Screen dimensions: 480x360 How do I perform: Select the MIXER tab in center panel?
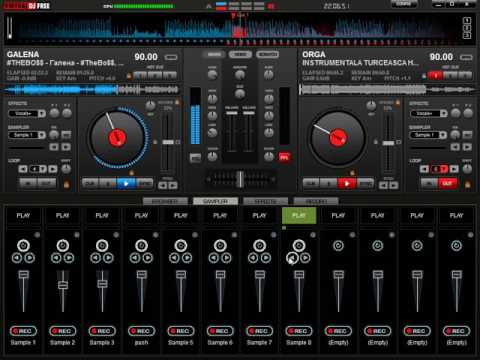pyautogui.click(x=214, y=54)
